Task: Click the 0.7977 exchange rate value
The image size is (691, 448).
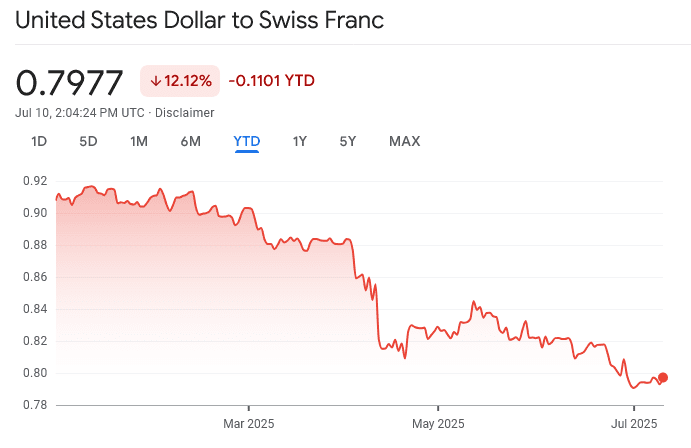Action: click(70, 82)
